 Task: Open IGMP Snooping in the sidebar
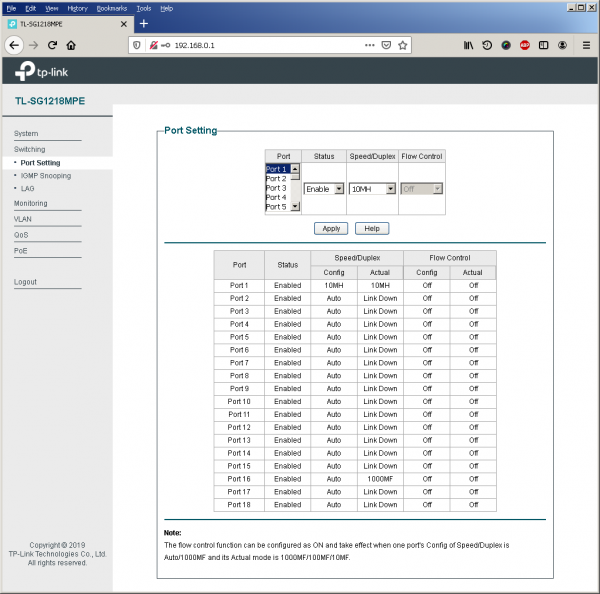click(x=46, y=175)
